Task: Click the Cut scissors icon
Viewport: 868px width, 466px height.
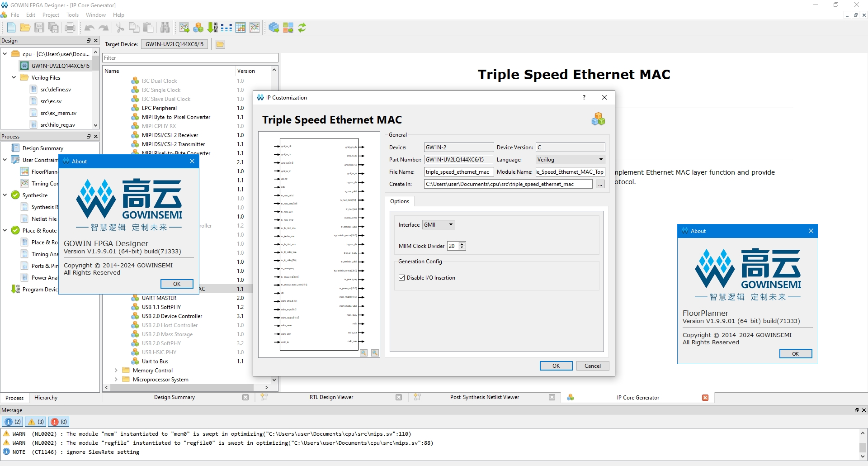Action: coord(120,28)
